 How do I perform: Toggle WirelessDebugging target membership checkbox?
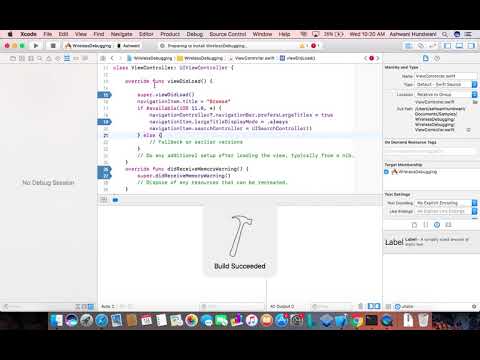(386, 172)
